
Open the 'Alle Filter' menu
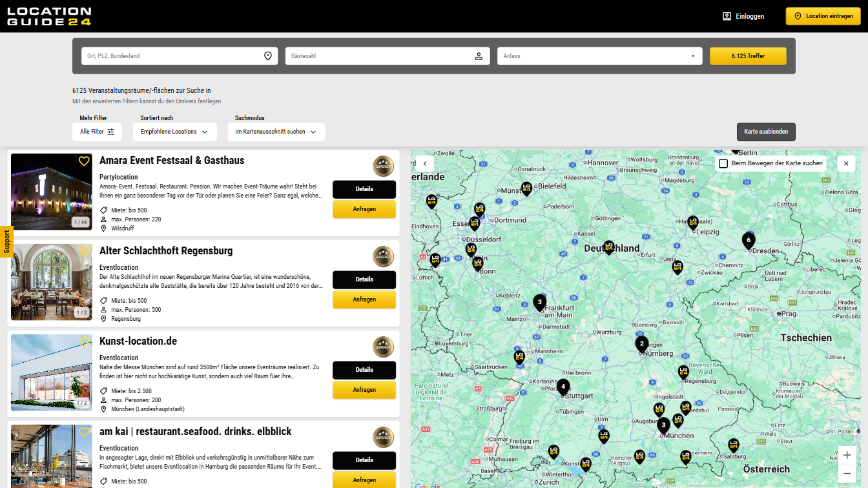[x=97, y=132]
